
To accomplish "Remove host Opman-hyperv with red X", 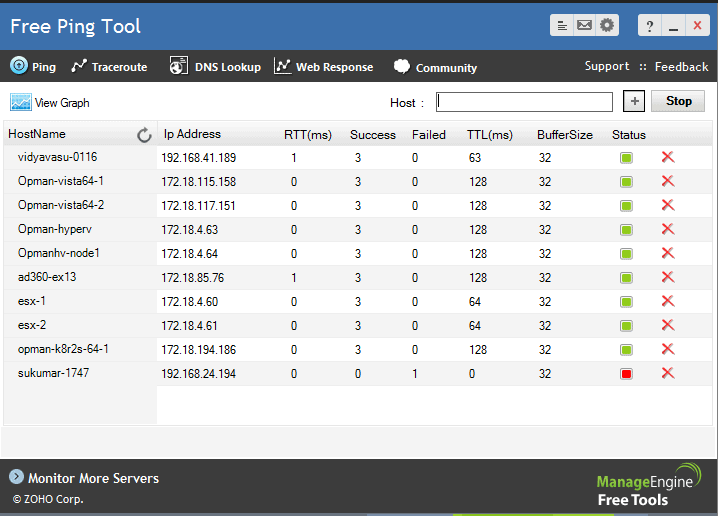I will 668,229.
